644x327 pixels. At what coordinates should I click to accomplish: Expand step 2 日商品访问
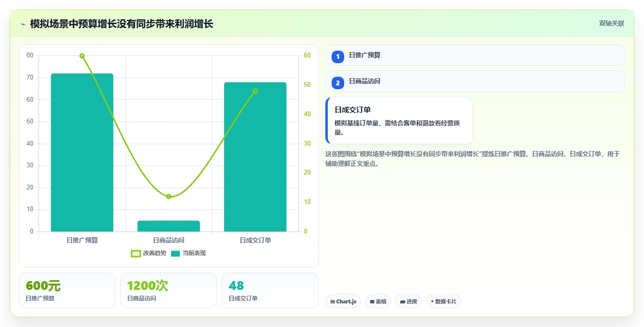pos(475,81)
